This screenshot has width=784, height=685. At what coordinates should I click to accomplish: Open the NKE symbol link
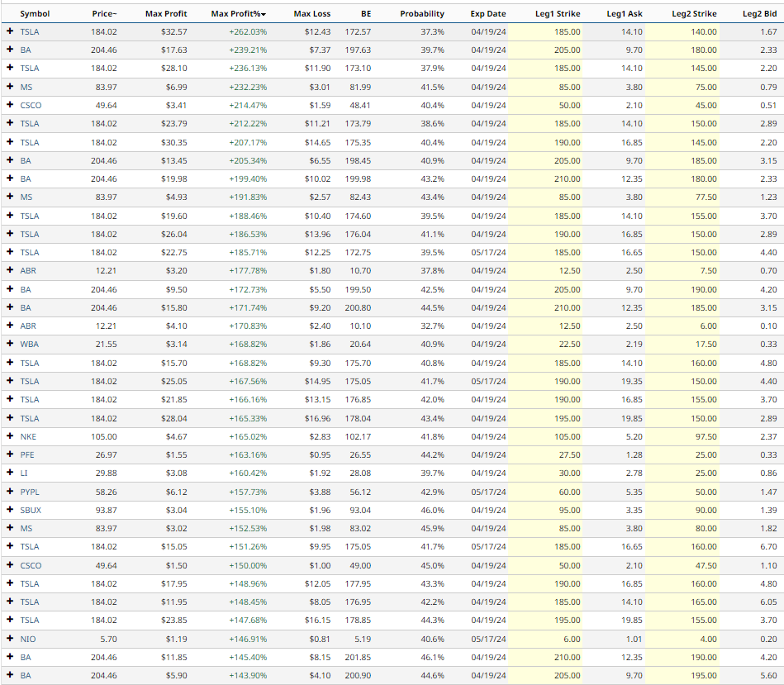28,436
